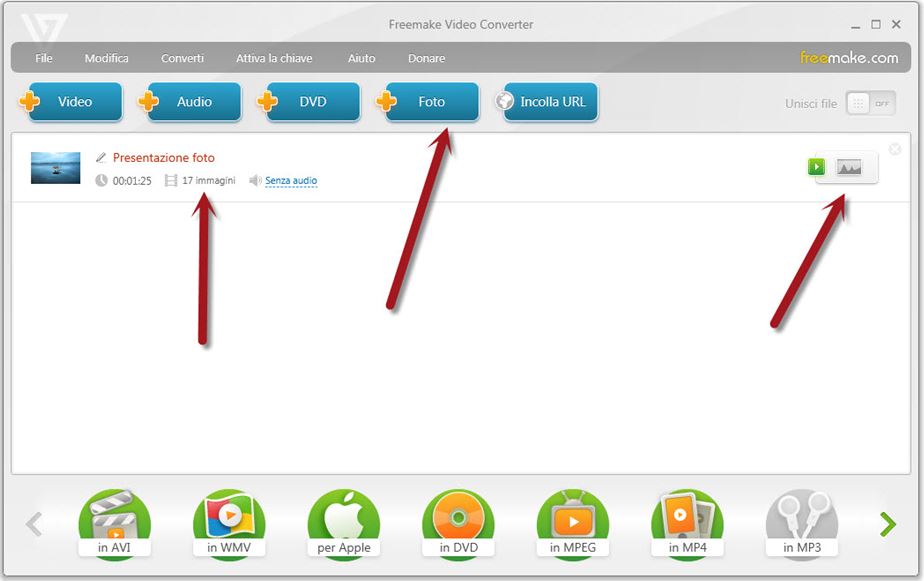Add audio with the Audio button
924x581 pixels.
pos(190,102)
